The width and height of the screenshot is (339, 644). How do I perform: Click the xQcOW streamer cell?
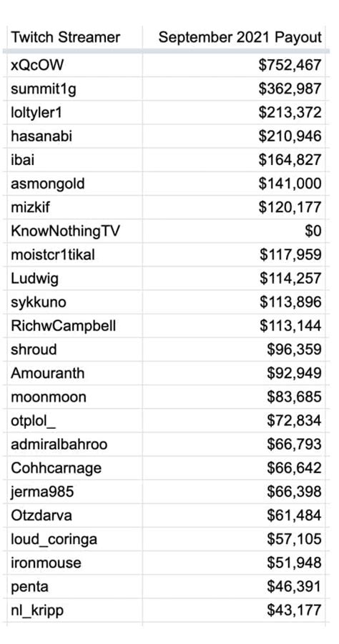[75, 65]
